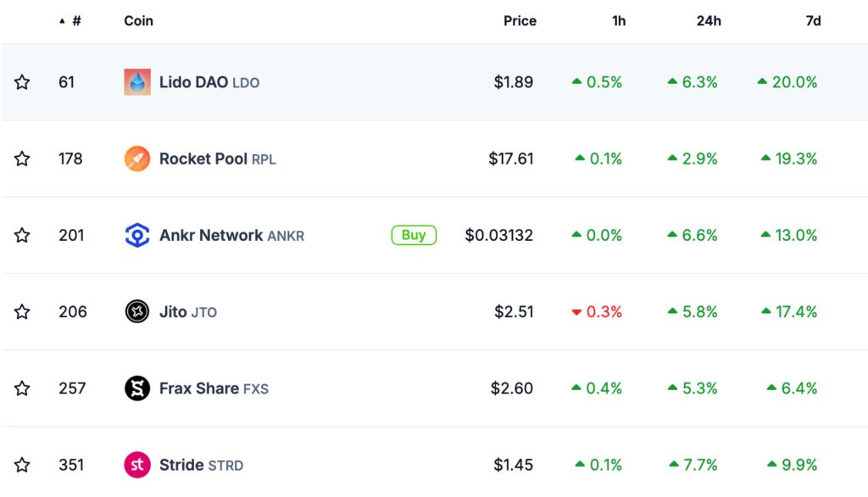
Task: Star Ankr Network as a favorite
Action: (x=22, y=235)
